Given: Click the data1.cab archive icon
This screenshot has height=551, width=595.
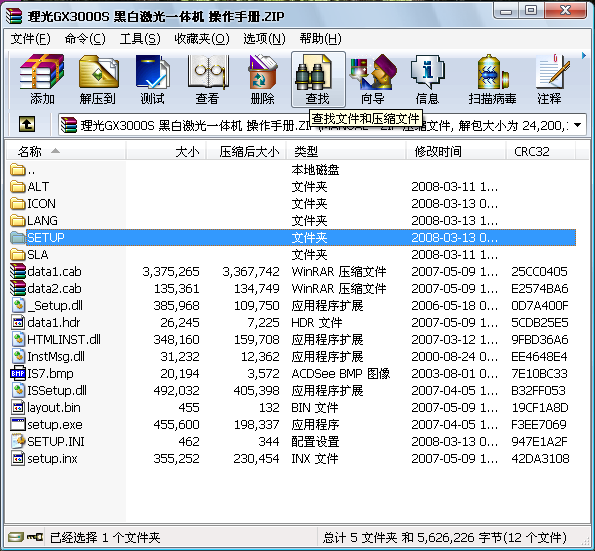Looking at the screenshot, I should click(x=17, y=271).
